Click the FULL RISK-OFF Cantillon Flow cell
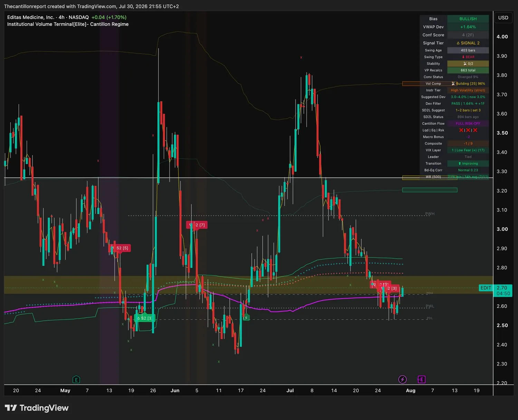518x420 pixels. click(x=468, y=124)
